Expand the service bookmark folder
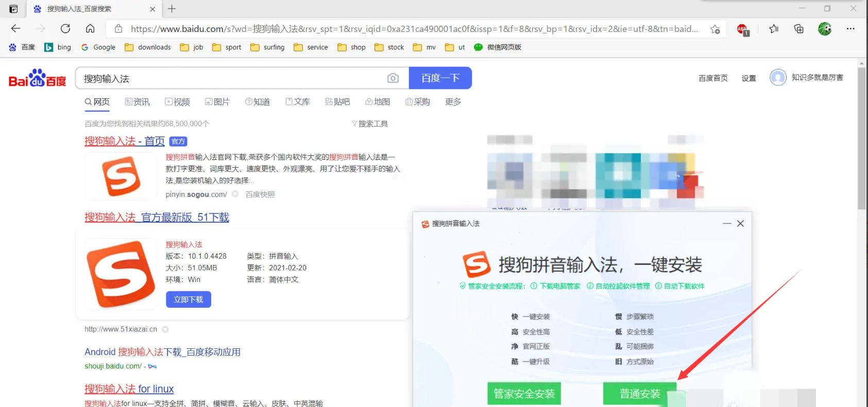 (311, 47)
